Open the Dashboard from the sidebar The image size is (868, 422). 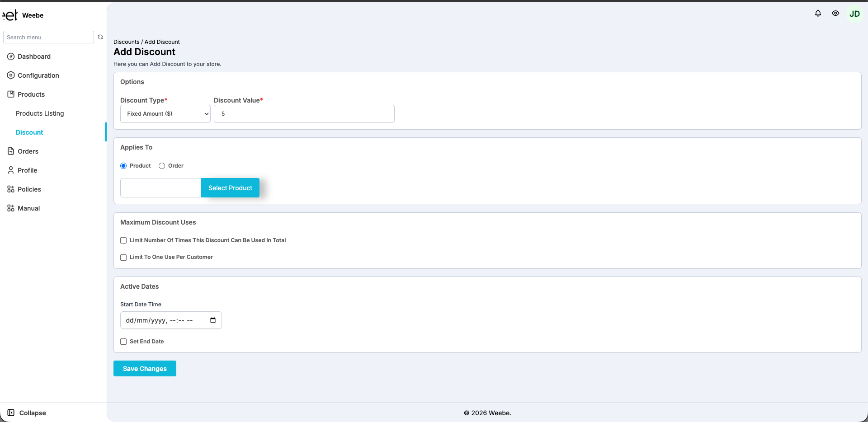(x=10, y=56)
